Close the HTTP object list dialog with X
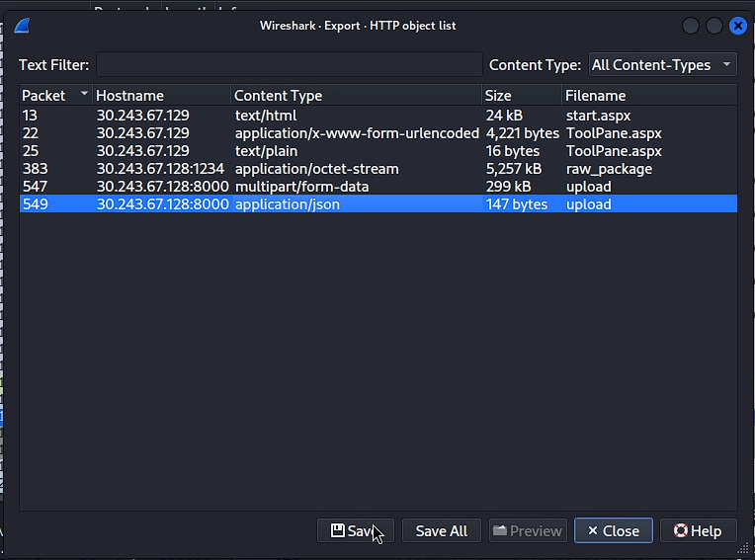The width and height of the screenshot is (755, 560). tap(737, 26)
